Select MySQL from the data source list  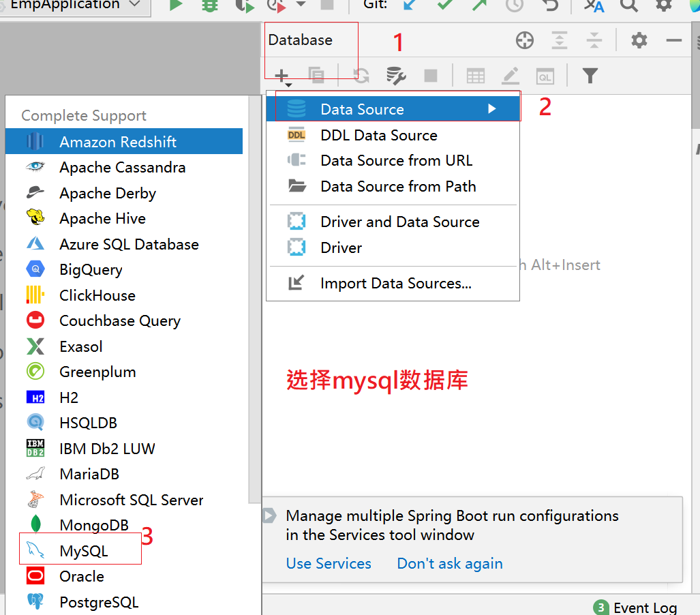click(83, 551)
